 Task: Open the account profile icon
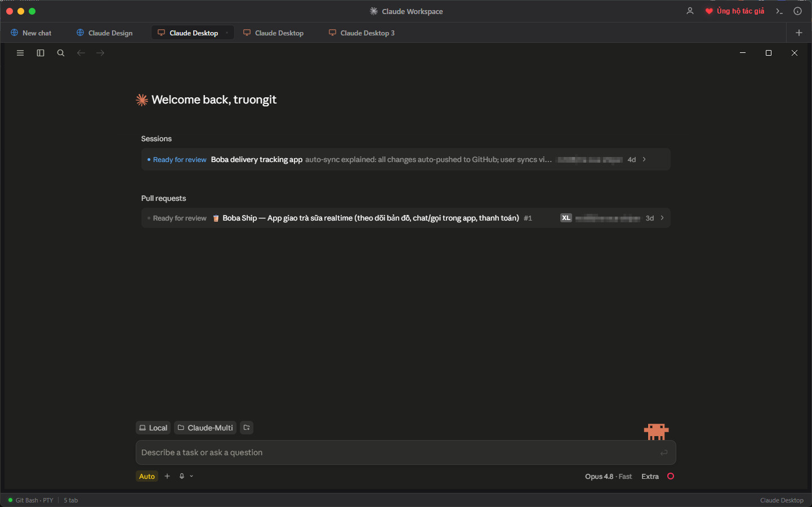click(690, 11)
